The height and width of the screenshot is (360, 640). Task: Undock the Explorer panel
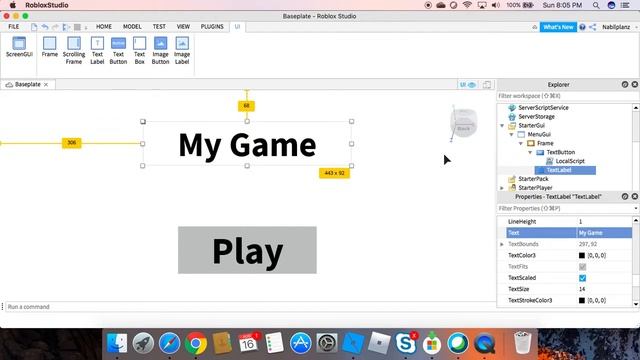625,84
